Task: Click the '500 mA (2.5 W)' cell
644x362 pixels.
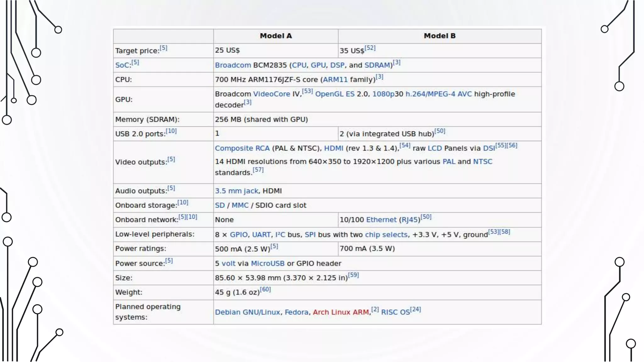Action: pyautogui.click(x=276, y=249)
